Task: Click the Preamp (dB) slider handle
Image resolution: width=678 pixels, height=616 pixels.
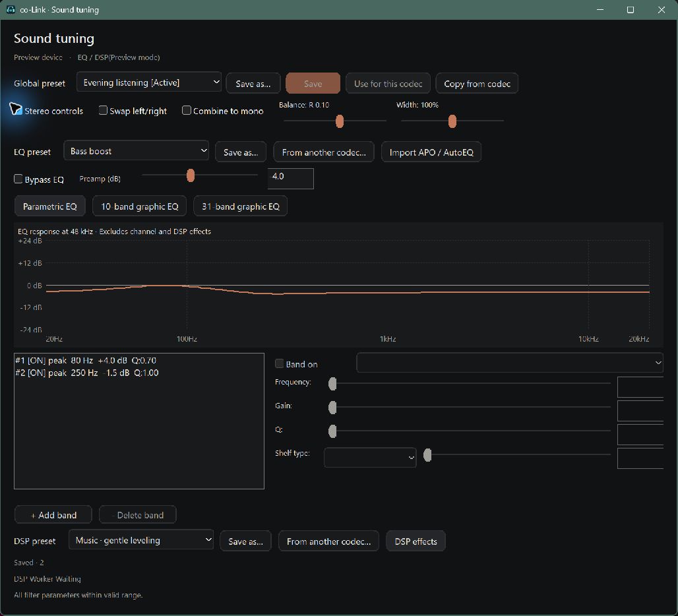Action: click(191, 175)
